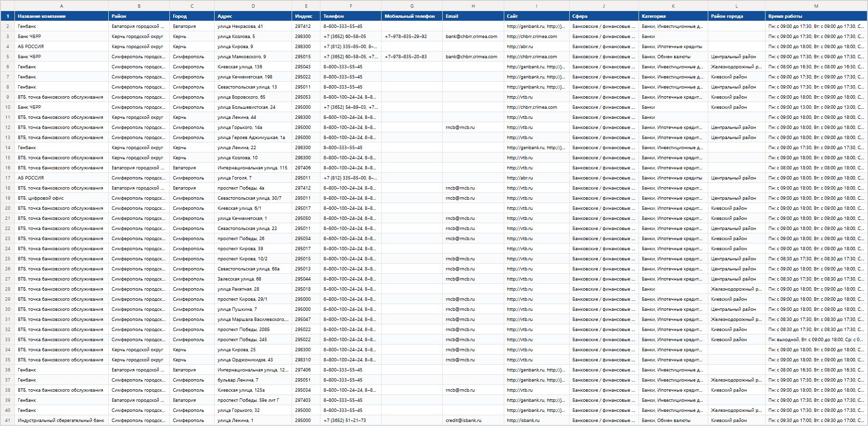The image size is (868, 434).
Task: Select the cell 'улица Воровского, 65'
Action: click(253, 97)
